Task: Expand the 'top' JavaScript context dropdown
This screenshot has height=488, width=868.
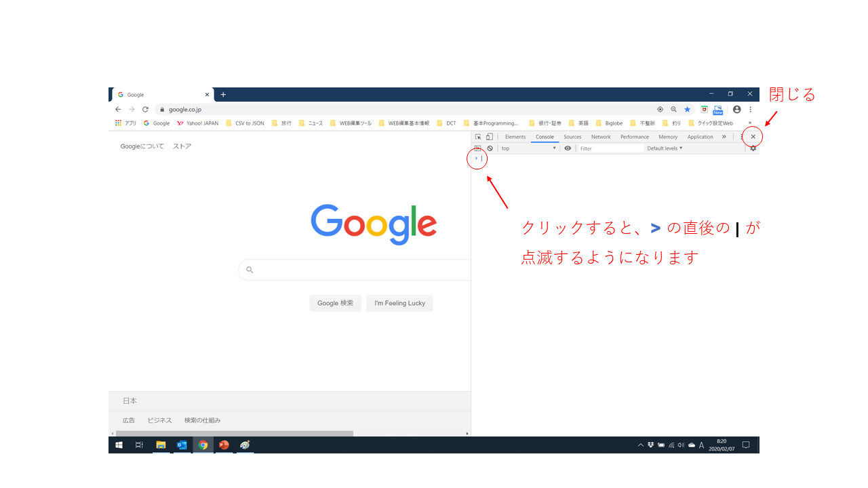Action: tap(528, 148)
